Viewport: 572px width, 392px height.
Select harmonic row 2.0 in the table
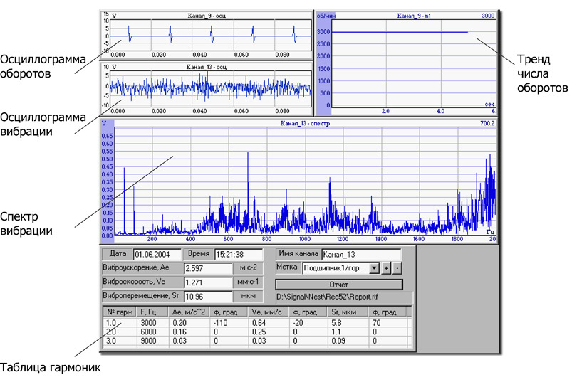110,332
